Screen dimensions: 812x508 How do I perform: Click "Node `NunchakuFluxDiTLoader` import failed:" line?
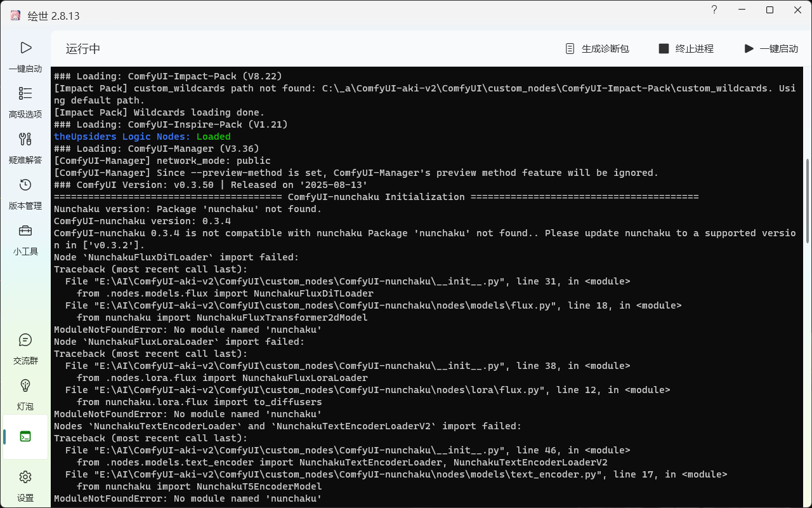(176, 257)
